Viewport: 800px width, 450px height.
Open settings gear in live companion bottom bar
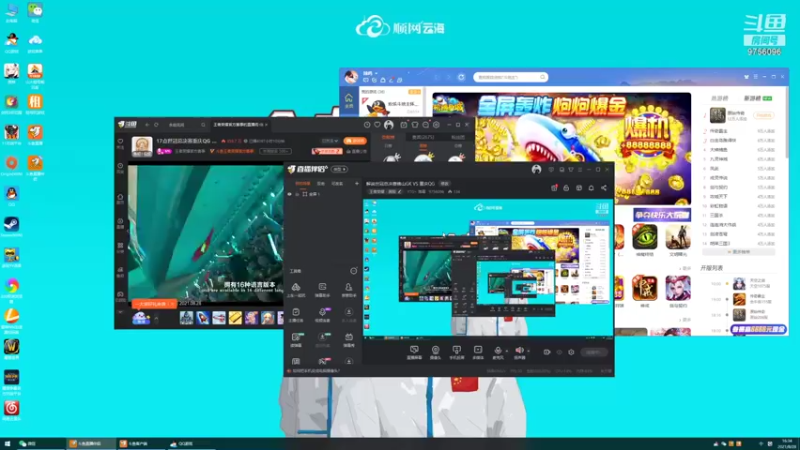pos(571,352)
